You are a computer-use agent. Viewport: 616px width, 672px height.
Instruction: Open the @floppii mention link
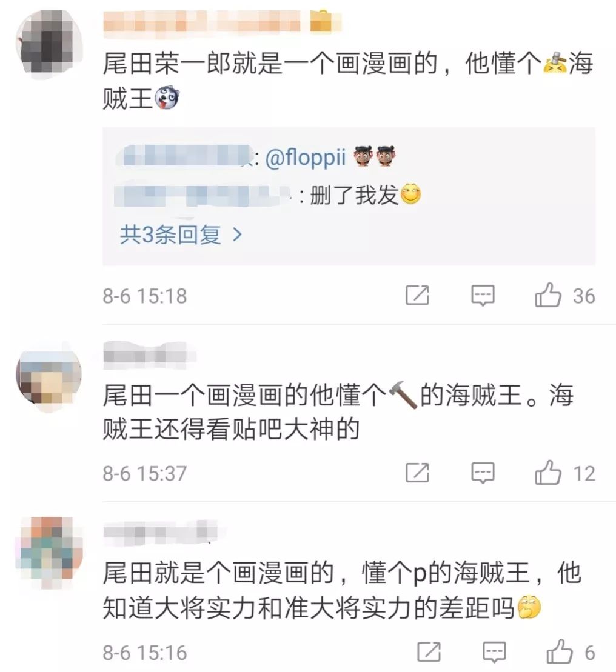(305, 158)
